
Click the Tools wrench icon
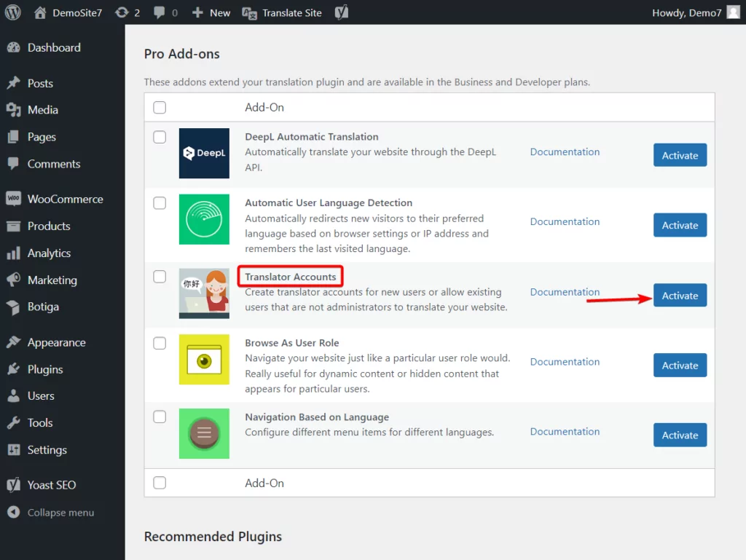[14, 422]
